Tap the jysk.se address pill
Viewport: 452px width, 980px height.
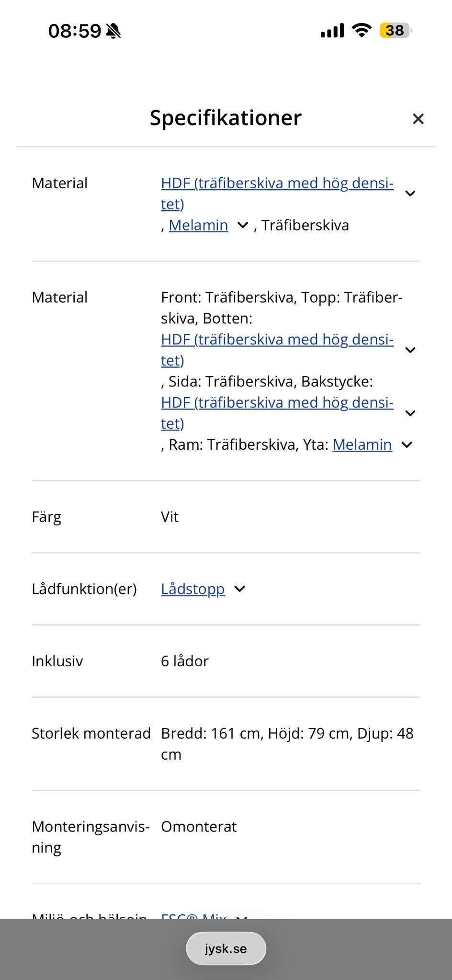coord(226,948)
